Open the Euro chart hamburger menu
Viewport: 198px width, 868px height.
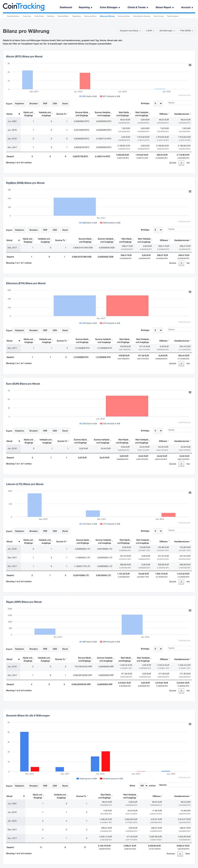click(x=190, y=392)
